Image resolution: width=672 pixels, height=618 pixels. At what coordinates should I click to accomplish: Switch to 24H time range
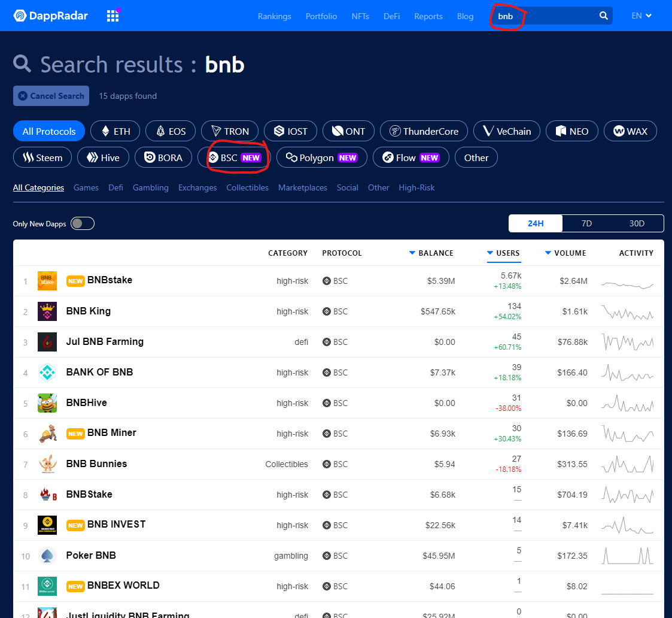tap(536, 223)
